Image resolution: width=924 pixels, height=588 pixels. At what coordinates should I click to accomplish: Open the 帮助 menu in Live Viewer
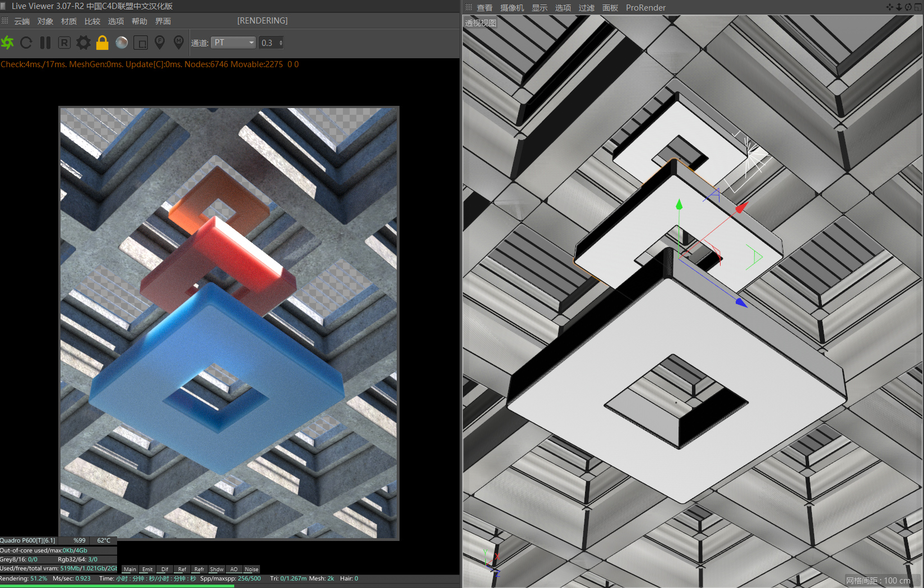pyautogui.click(x=140, y=21)
